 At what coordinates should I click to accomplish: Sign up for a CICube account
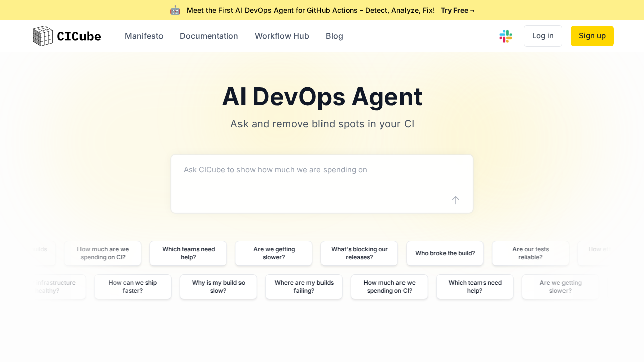coord(592,36)
